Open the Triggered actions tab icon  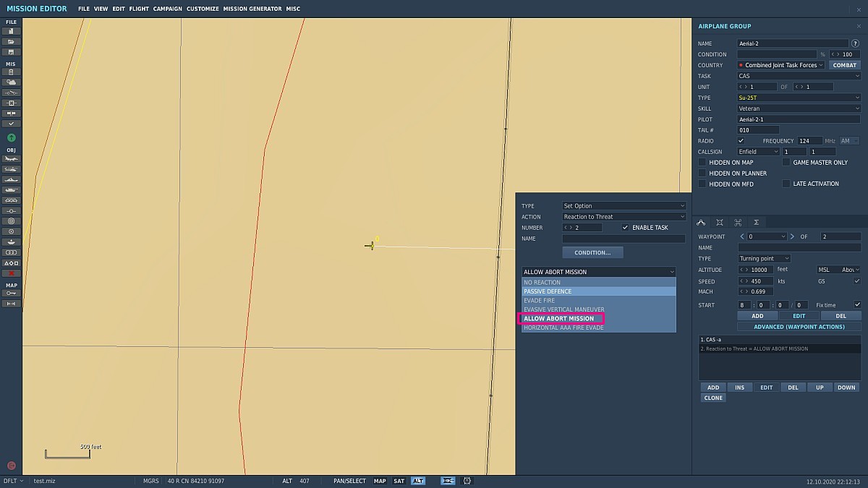pyautogui.click(x=738, y=222)
